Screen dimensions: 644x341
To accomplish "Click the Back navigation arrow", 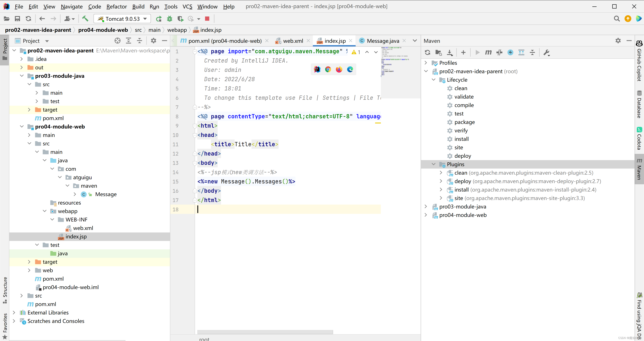I will 42,19.
